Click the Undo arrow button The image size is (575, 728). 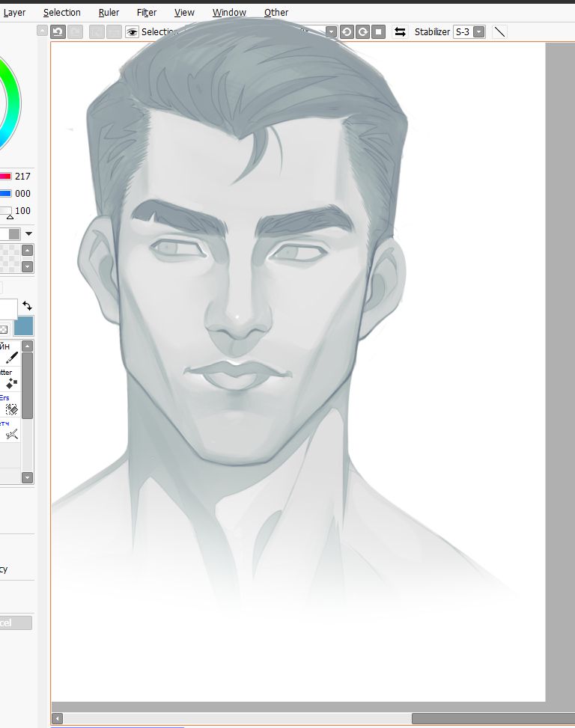click(x=58, y=31)
